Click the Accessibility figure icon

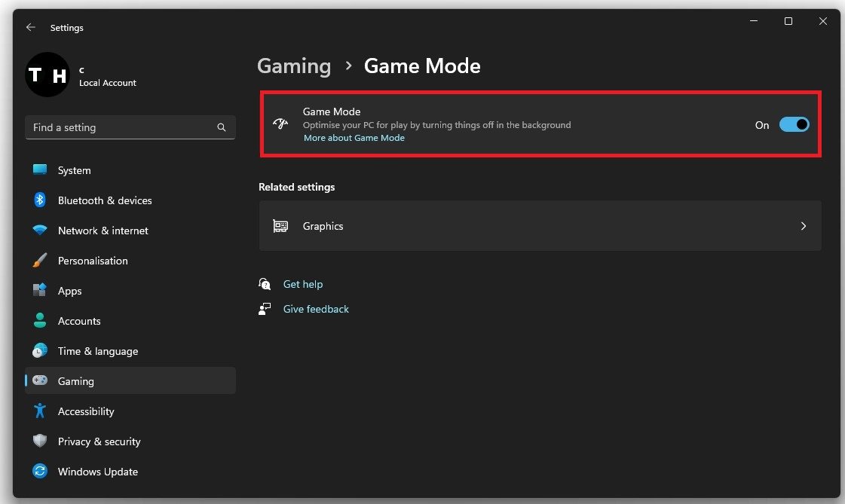[x=40, y=411]
